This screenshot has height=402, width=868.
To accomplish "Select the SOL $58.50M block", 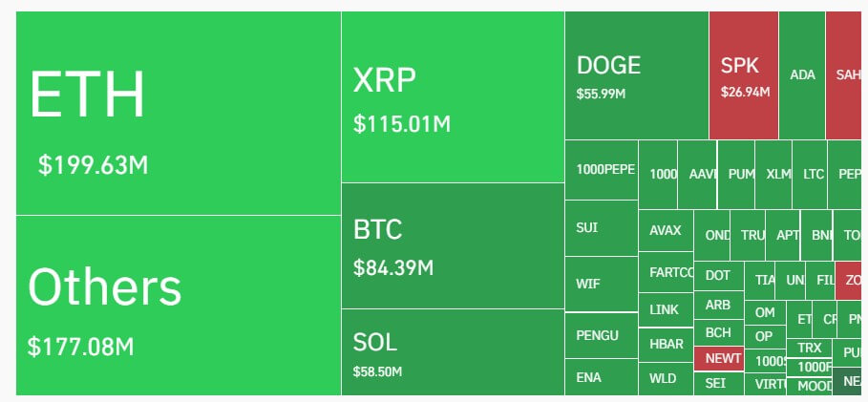I will tap(453, 352).
